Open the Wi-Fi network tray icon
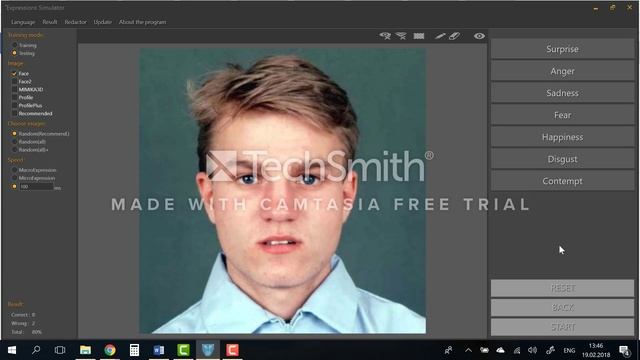The height and width of the screenshot is (360, 640). coord(517,350)
